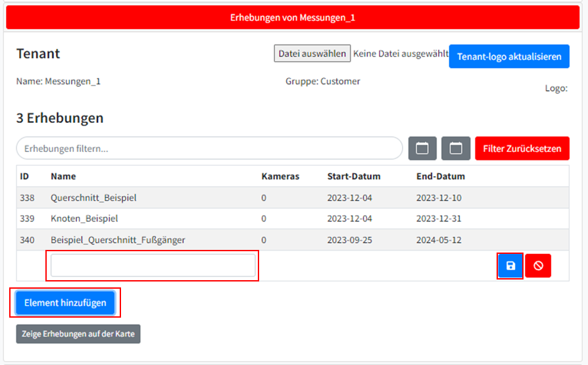This screenshot has height=365, width=588.
Task: Click end date 2023-12-31
Action: tap(439, 218)
